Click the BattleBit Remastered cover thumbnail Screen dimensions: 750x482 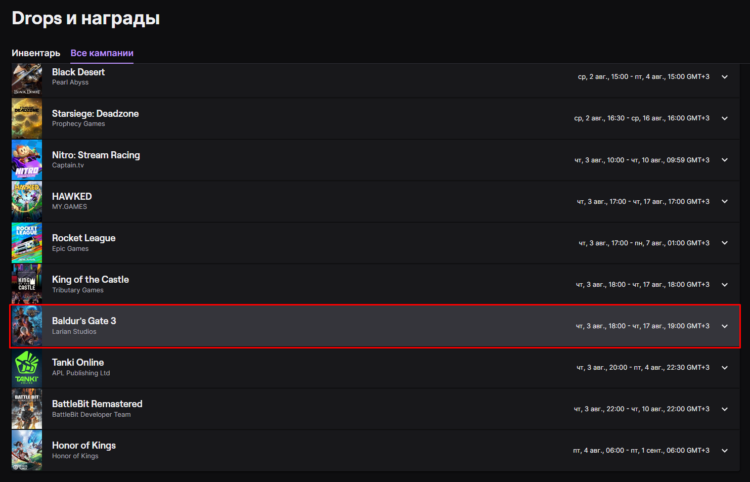coord(26,409)
